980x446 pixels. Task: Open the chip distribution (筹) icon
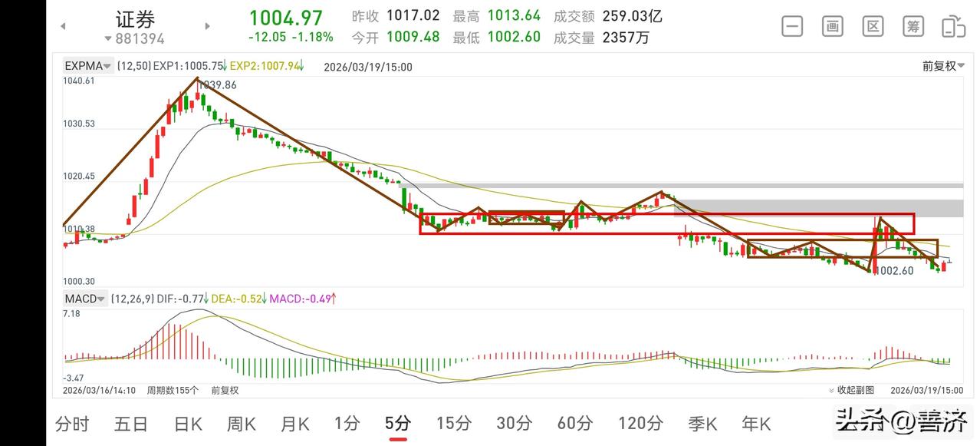[x=913, y=26]
